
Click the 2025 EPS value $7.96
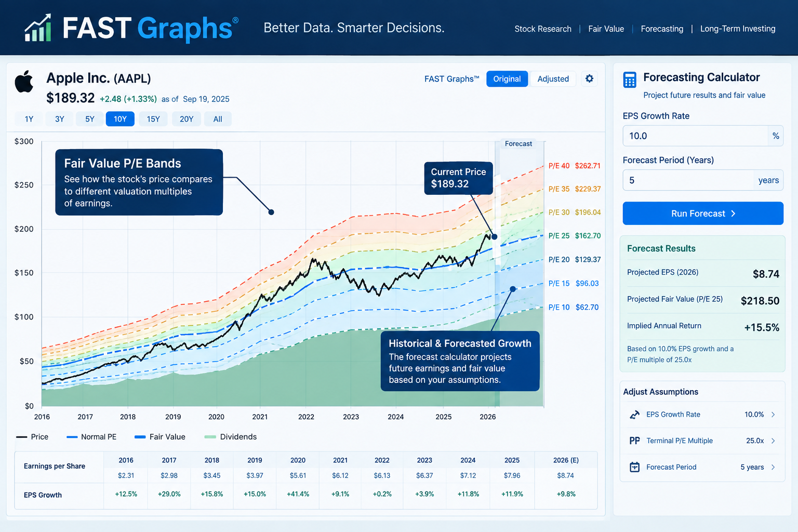click(512, 475)
